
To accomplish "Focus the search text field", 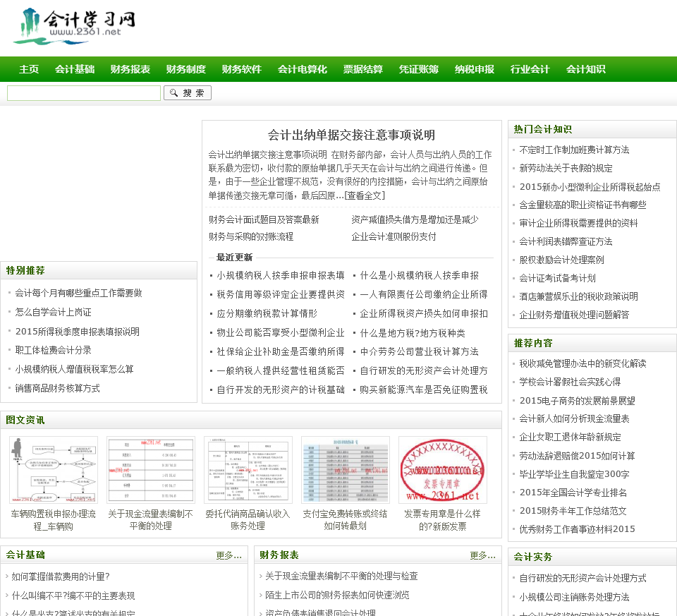I will [84, 93].
